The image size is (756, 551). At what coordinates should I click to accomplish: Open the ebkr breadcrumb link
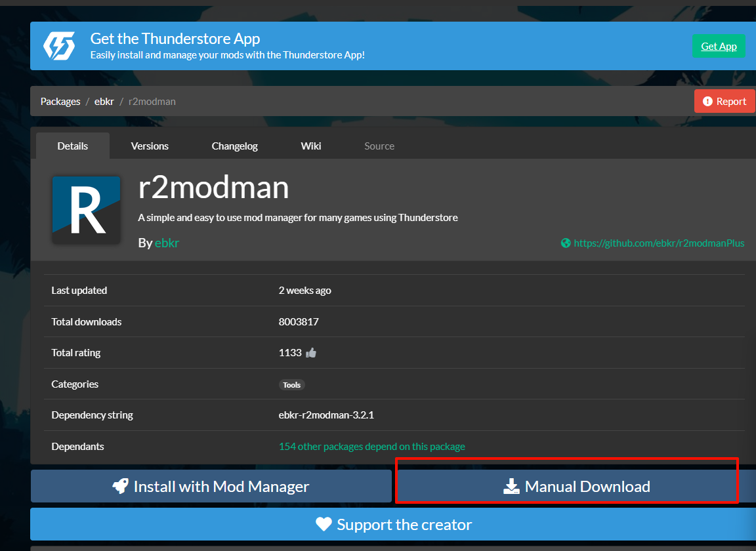[x=104, y=101]
